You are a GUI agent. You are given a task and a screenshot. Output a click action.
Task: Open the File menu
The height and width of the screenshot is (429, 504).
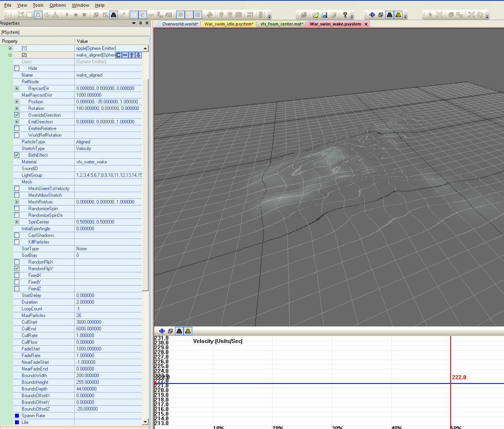8,5
